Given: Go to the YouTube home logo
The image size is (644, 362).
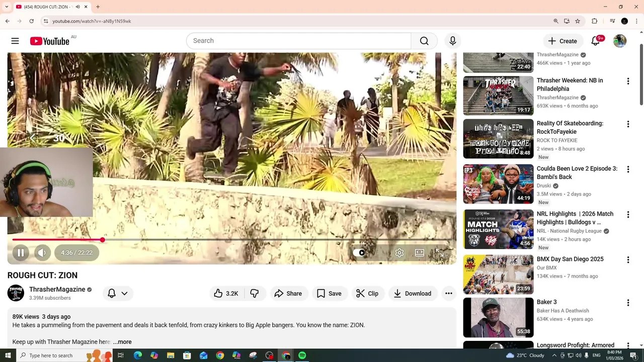Looking at the screenshot, I should [x=49, y=41].
